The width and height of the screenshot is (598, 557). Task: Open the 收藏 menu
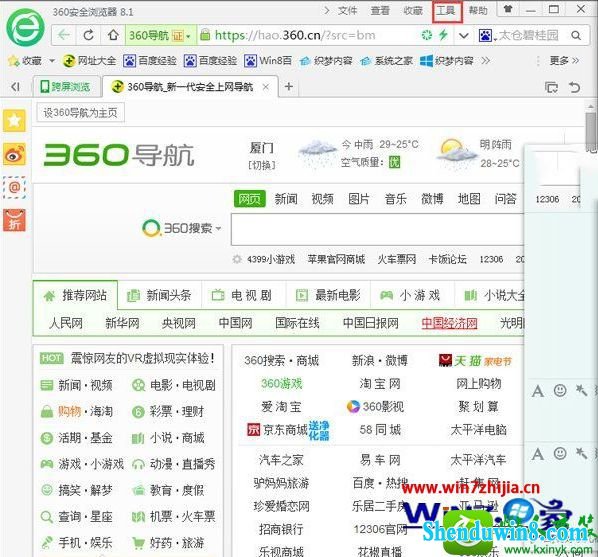coord(413,10)
